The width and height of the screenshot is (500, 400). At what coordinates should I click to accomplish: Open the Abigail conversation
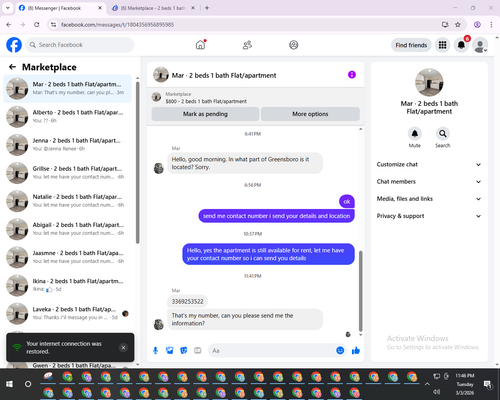click(67, 229)
